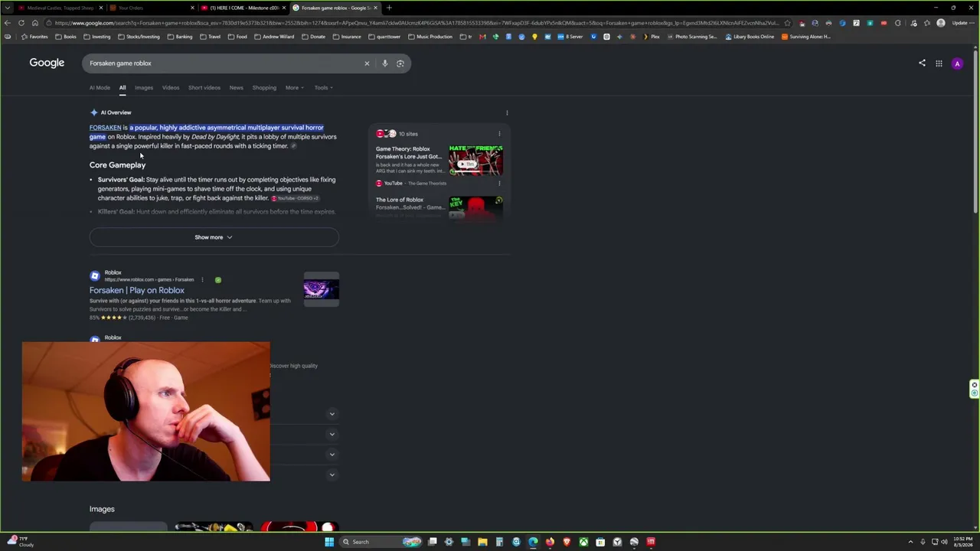Open Windows Start menu

[329, 542]
